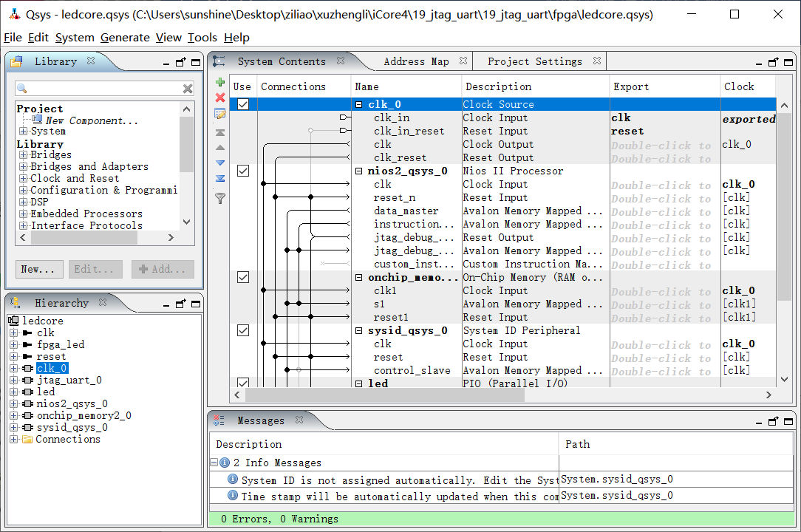The image size is (801, 532).
Task: Clear the Library search with X icon
Action: coord(188,89)
